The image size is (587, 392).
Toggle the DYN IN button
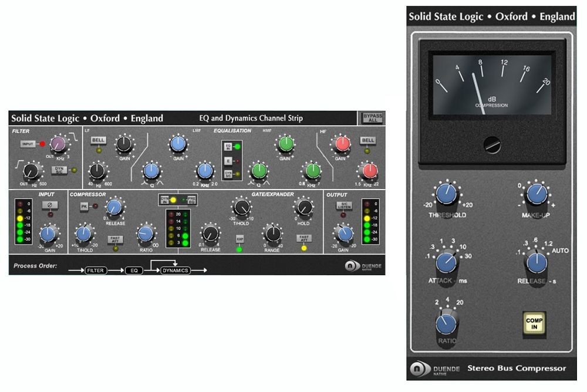click(x=164, y=200)
